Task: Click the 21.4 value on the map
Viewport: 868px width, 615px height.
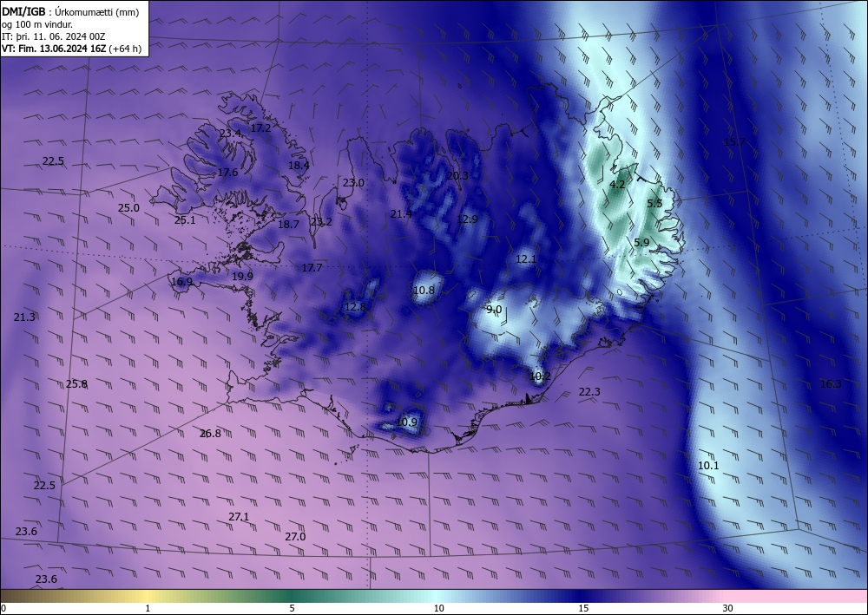Action: coord(401,213)
